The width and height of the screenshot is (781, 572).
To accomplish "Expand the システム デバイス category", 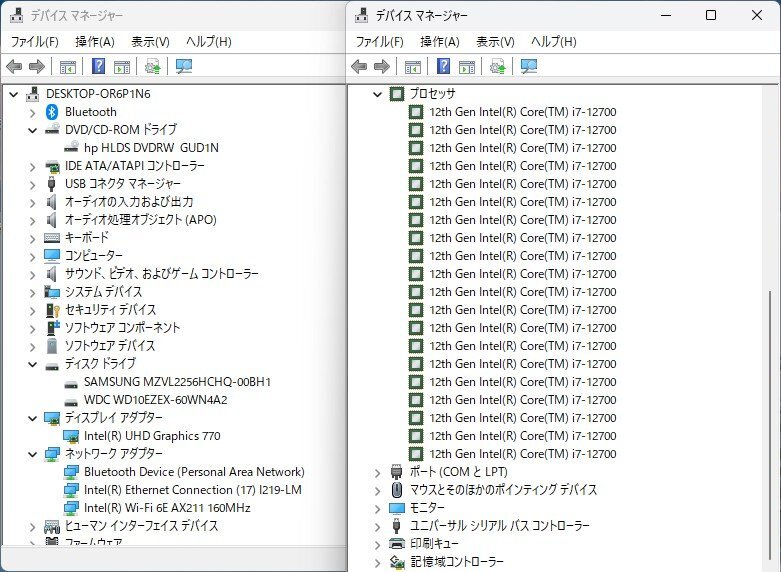I will point(32,292).
